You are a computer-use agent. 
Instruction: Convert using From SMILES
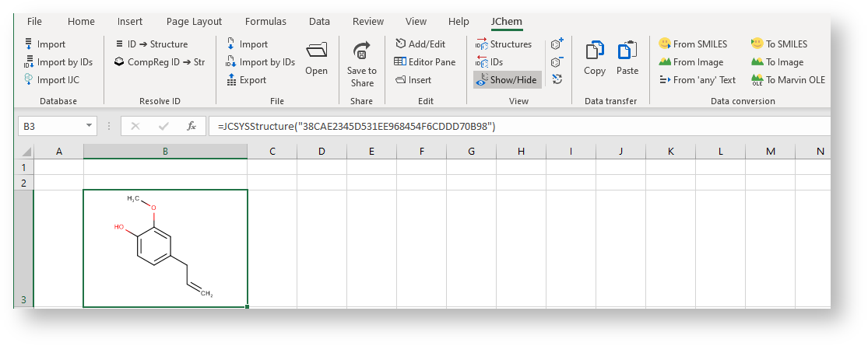[x=693, y=44]
